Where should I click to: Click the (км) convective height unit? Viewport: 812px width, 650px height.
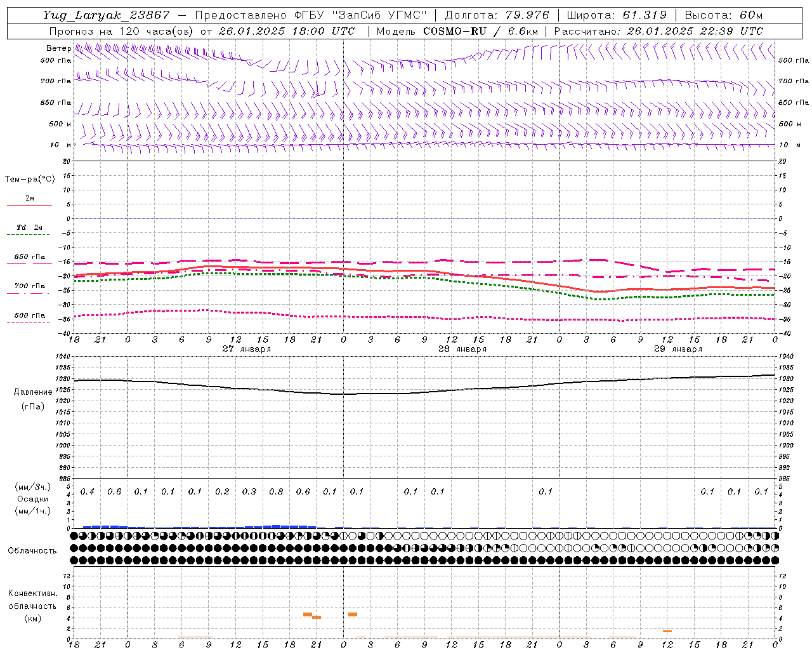click(32, 618)
